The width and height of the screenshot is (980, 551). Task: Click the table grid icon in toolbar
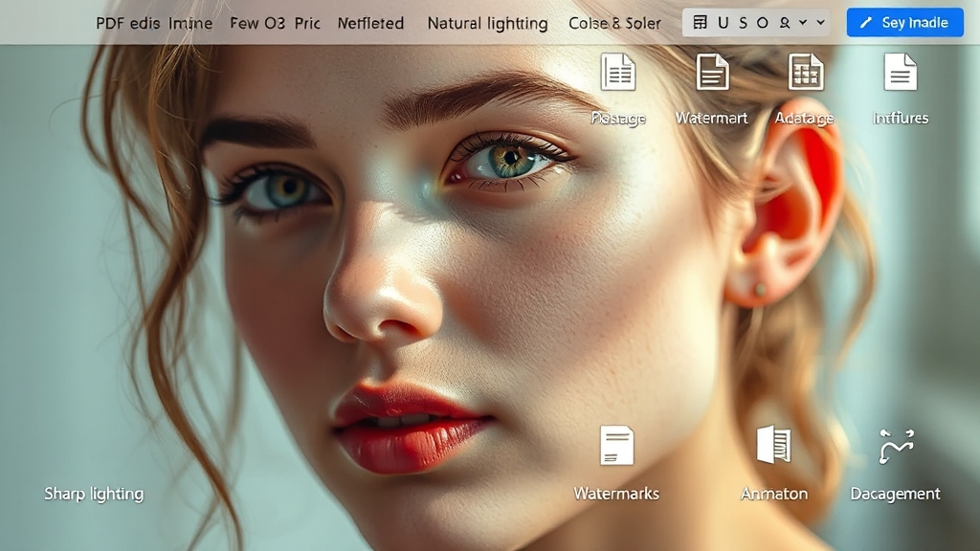coord(701,22)
